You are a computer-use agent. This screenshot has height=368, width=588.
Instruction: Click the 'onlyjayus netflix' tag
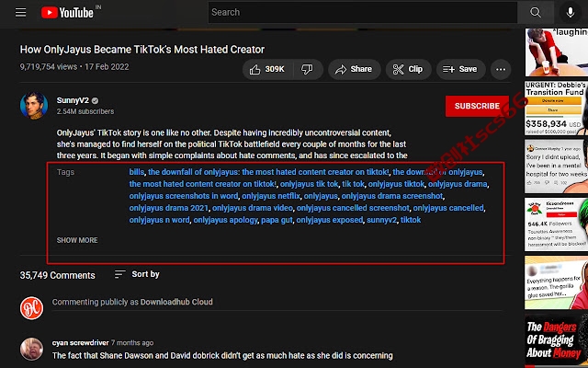click(x=271, y=196)
